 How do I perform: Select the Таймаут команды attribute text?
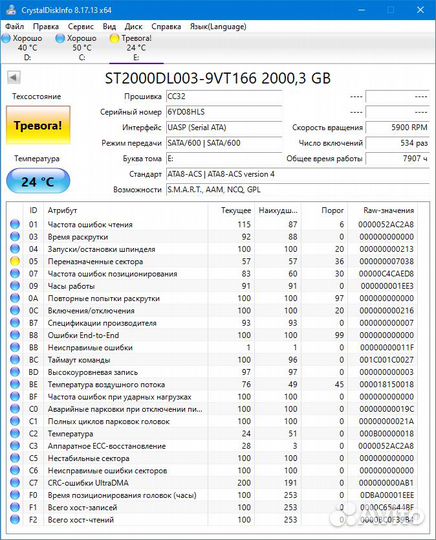[79, 360]
